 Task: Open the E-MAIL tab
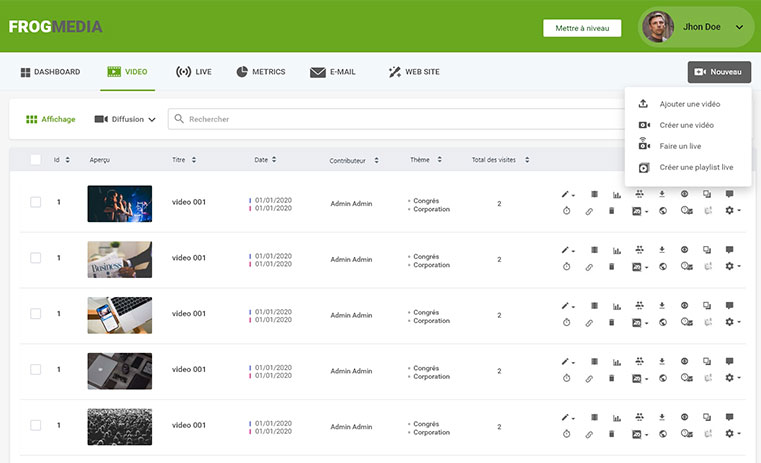tap(332, 72)
